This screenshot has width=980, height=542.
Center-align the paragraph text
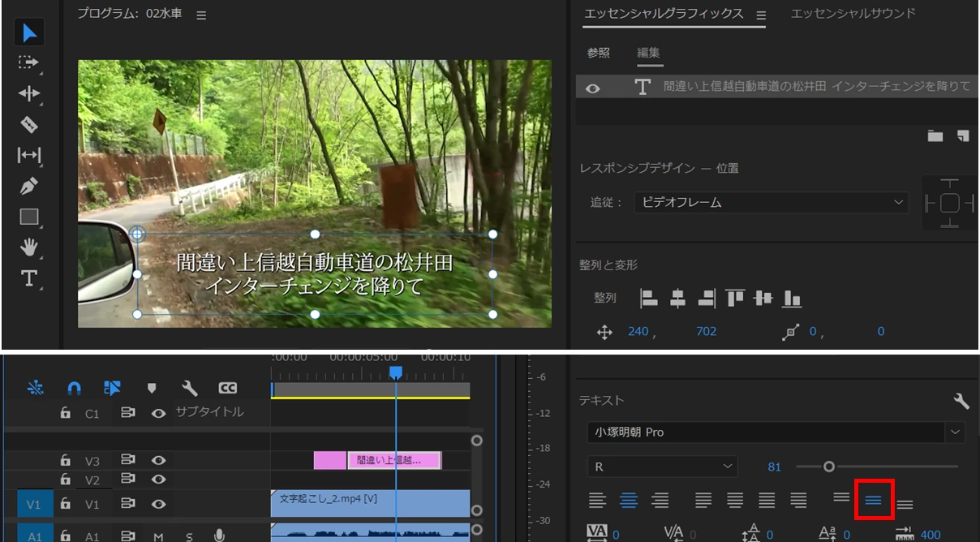click(629, 501)
